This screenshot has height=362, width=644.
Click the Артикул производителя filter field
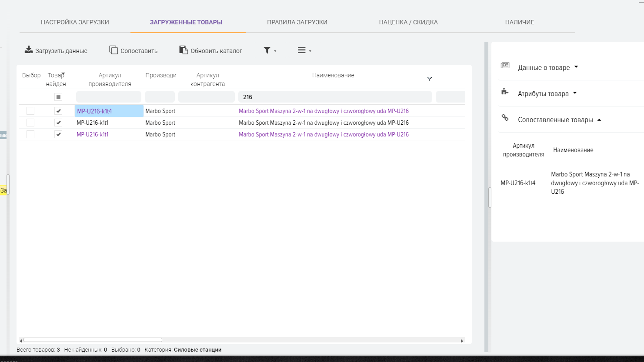point(109,97)
